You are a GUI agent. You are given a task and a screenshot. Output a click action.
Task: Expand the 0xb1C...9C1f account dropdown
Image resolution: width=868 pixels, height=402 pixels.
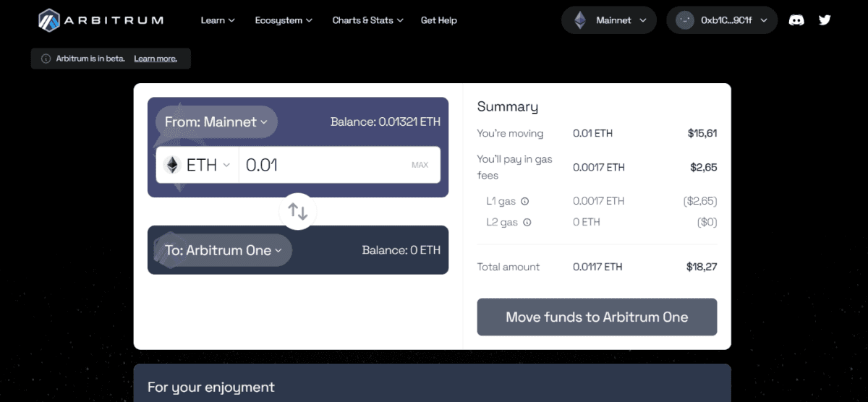click(722, 20)
